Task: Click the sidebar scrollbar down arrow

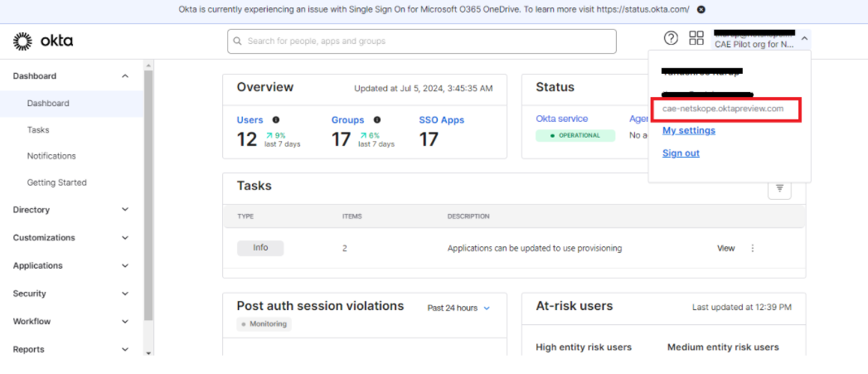Action: click(148, 352)
